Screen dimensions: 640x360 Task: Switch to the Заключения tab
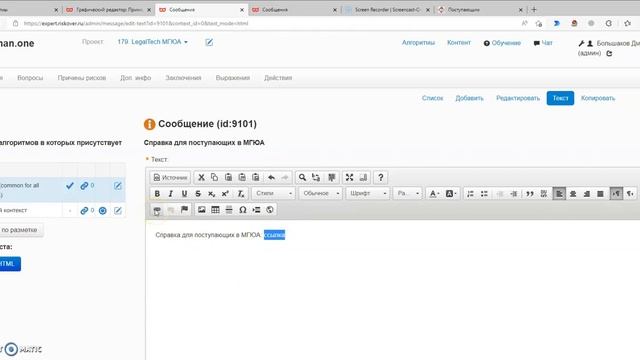[183, 78]
